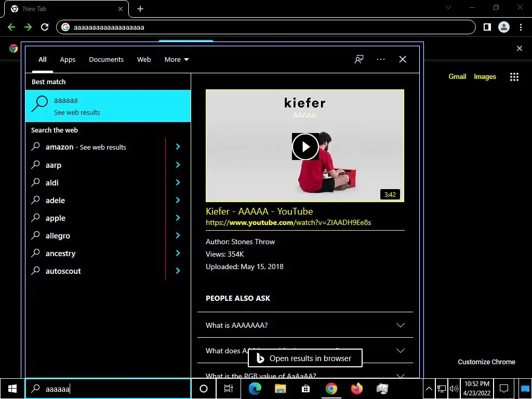Play the Kiefer AAAAA video
This screenshot has height=399, width=532.
pyautogui.click(x=305, y=147)
